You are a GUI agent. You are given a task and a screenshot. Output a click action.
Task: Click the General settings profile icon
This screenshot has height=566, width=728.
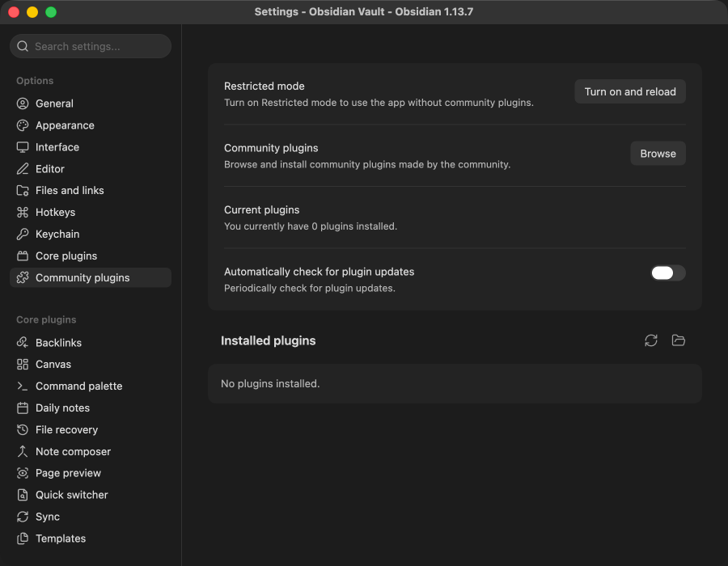(x=23, y=103)
